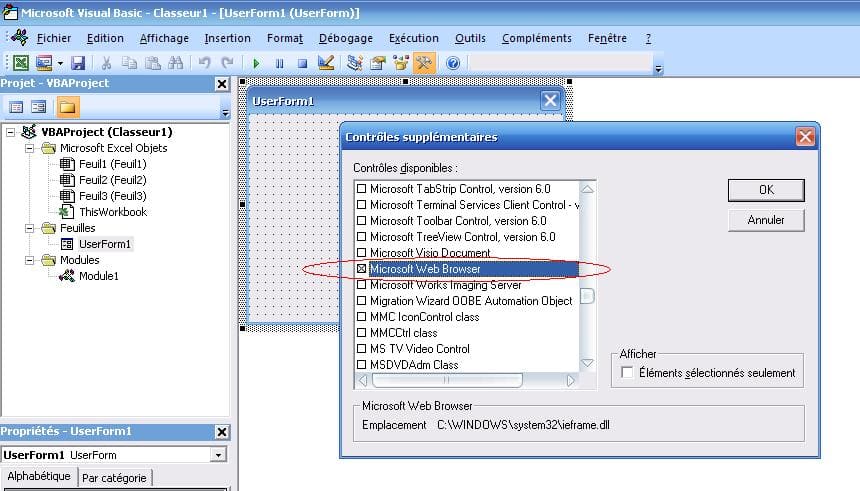The image size is (860, 491).
Task: Open the Affichage menu
Action: [164, 38]
